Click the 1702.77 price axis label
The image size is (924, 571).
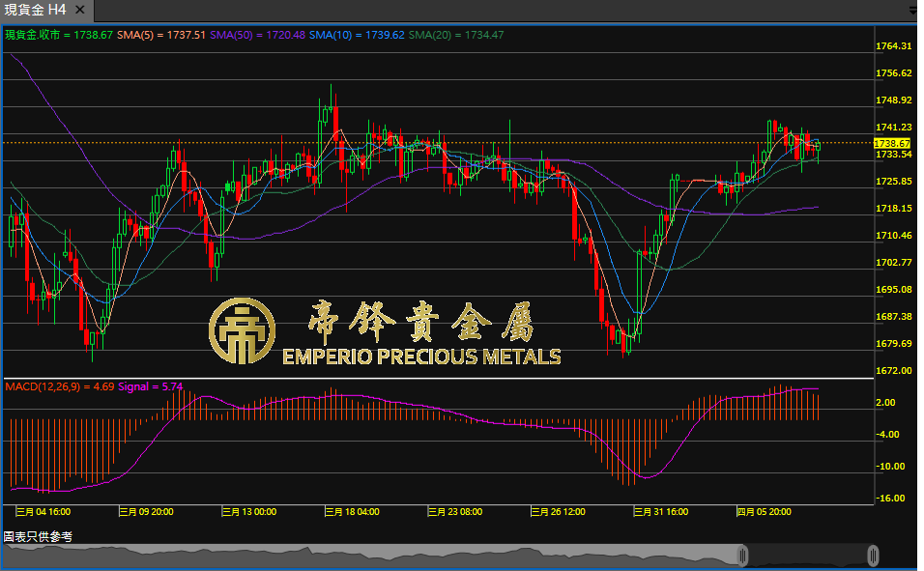(893, 263)
